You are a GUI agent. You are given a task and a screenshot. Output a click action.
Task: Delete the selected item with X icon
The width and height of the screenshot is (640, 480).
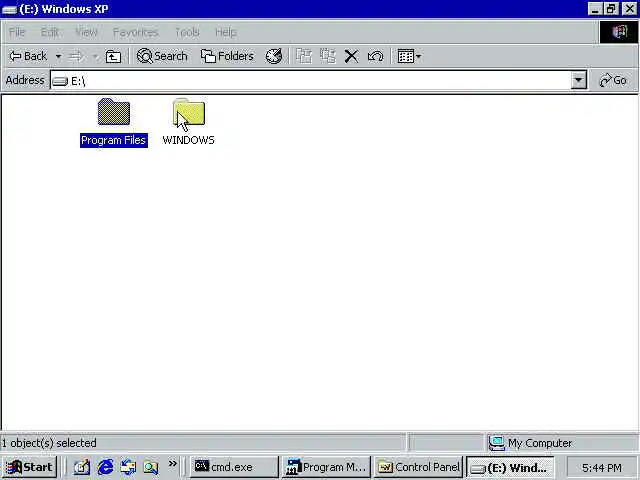(x=351, y=56)
